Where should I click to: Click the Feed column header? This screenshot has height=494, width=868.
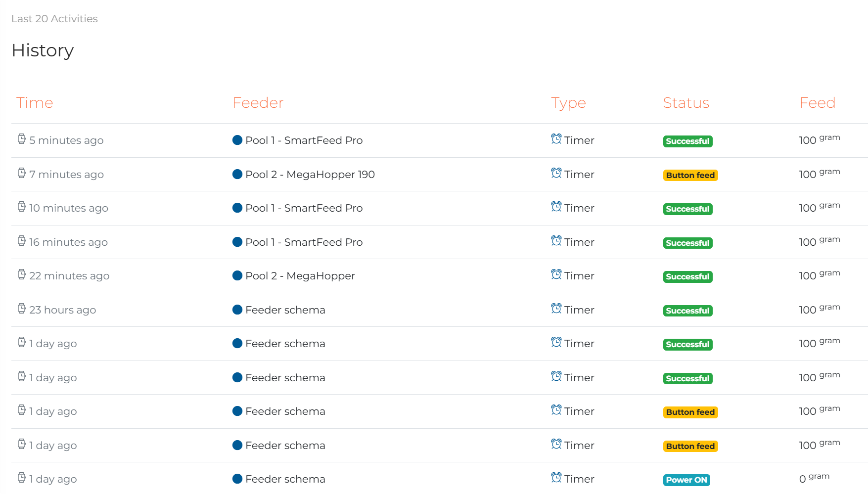point(817,103)
